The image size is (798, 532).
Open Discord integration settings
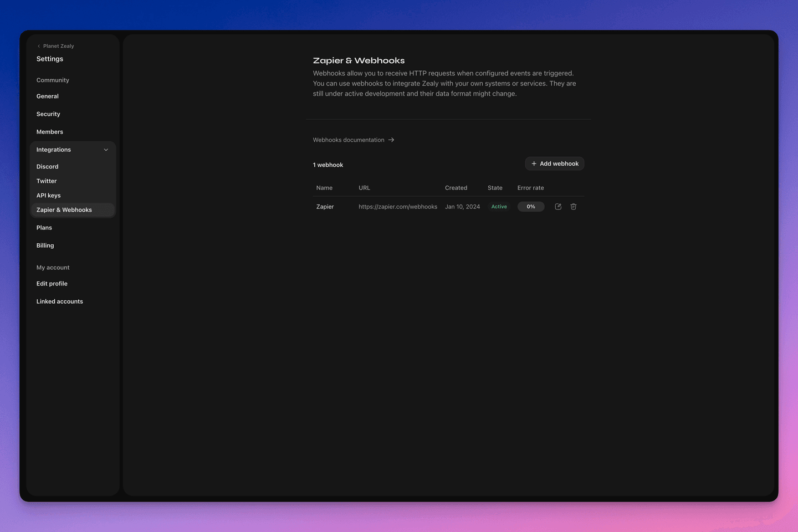pyautogui.click(x=48, y=167)
